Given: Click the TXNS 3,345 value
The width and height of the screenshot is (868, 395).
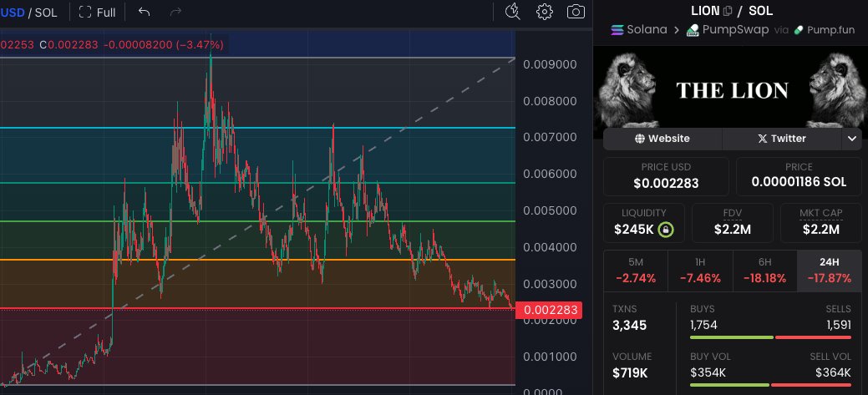Looking at the screenshot, I should click(x=629, y=326).
